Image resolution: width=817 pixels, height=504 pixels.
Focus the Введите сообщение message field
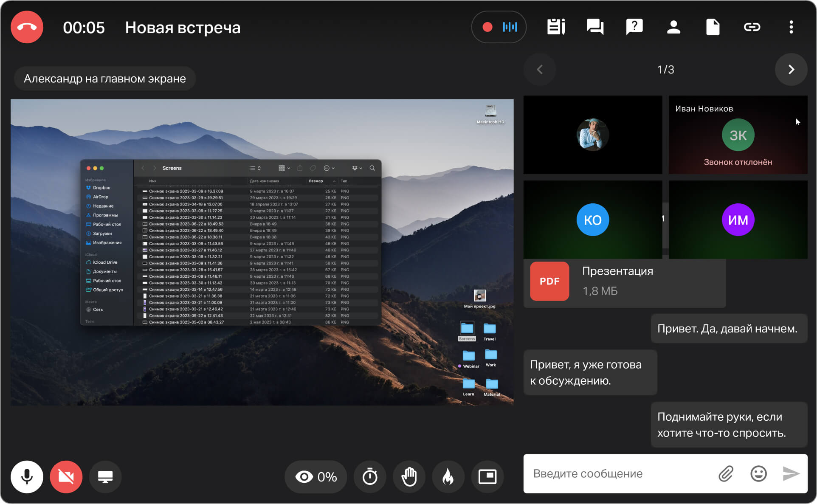point(620,473)
